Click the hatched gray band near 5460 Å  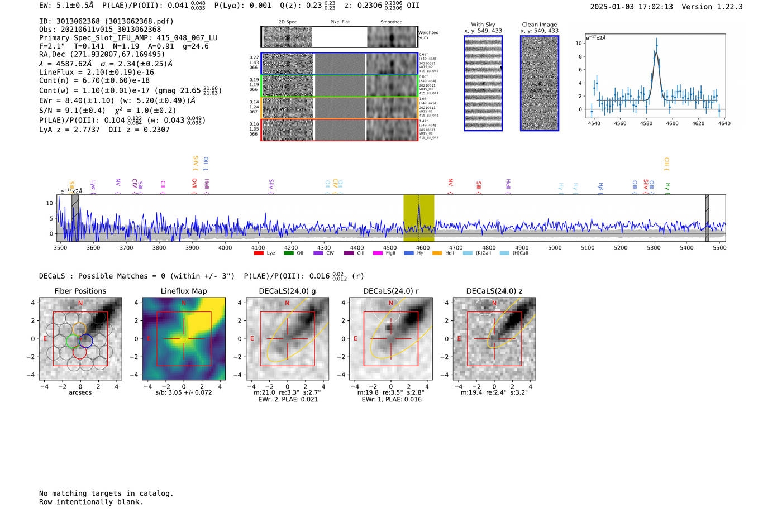(x=707, y=218)
